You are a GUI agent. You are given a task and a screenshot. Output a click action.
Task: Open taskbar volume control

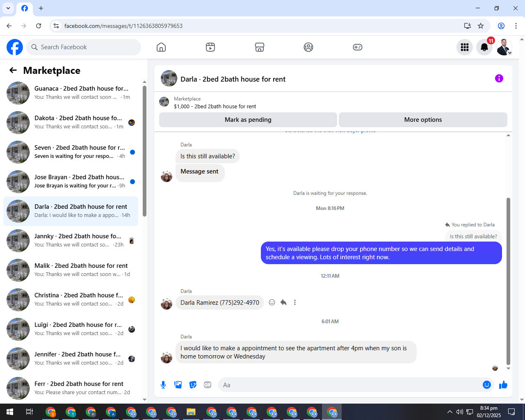point(460,412)
